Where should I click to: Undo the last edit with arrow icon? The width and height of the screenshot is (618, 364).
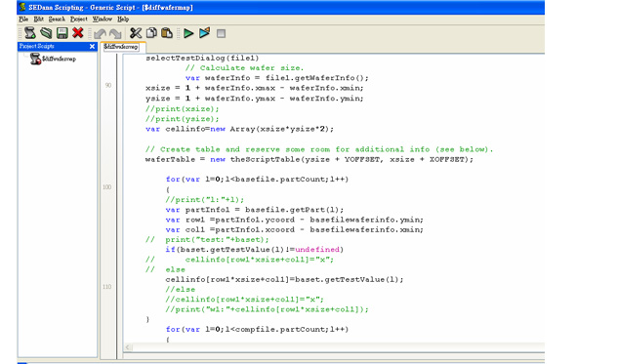(101, 33)
